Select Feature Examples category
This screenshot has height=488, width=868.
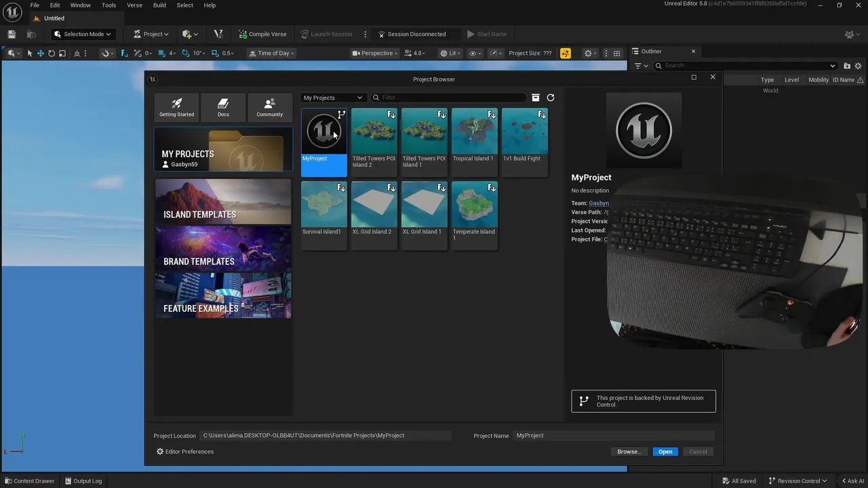(x=223, y=296)
